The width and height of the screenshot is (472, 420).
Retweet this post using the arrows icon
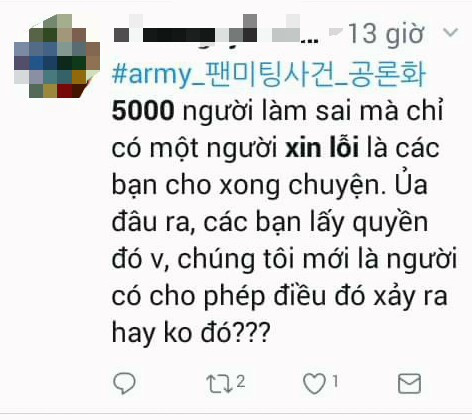pos(219,384)
